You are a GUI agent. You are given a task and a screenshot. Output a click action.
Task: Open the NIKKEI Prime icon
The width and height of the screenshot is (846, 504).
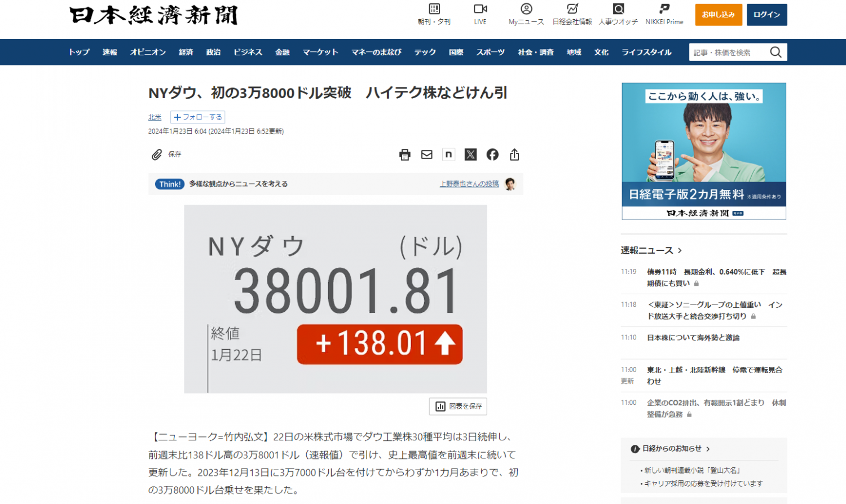664,9
